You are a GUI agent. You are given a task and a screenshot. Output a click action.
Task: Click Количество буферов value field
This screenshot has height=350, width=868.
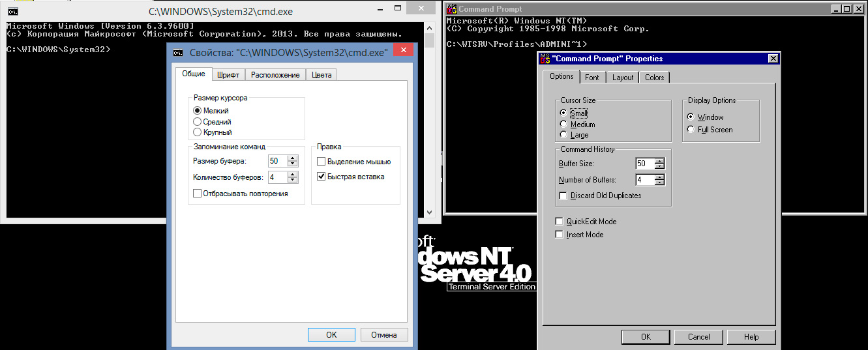278,177
